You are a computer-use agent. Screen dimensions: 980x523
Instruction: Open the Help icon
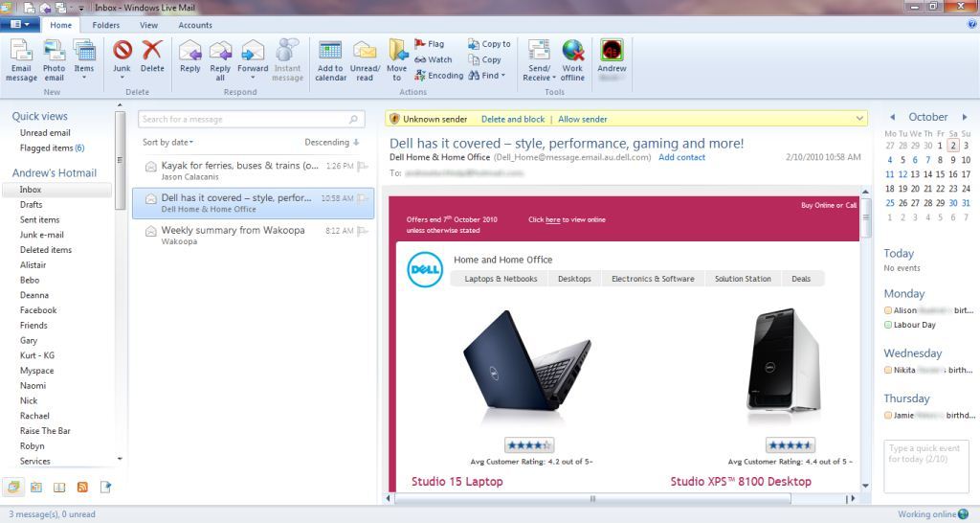click(x=972, y=24)
